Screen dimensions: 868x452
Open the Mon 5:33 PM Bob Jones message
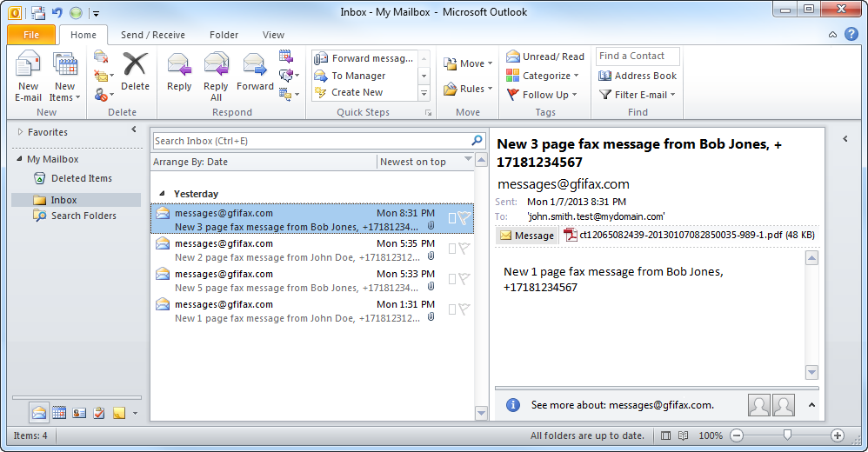point(312,281)
